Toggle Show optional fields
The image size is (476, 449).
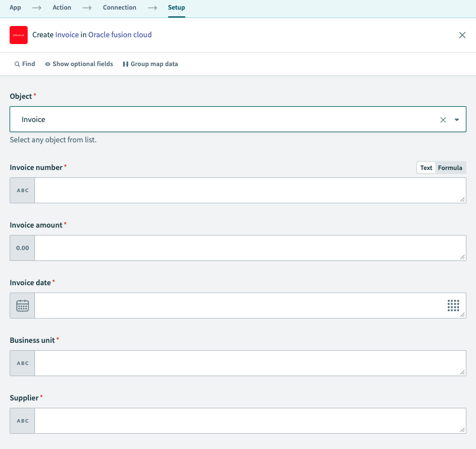tap(78, 64)
